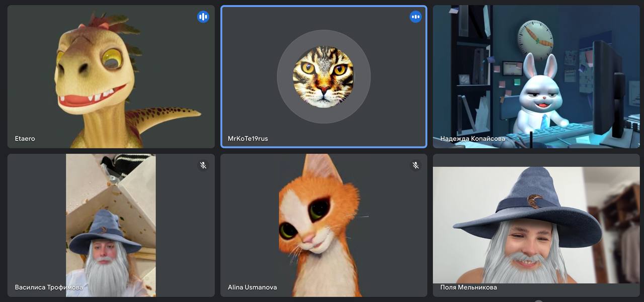Click the audio indicator on Etaero's tile

click(x=203, y=17)
